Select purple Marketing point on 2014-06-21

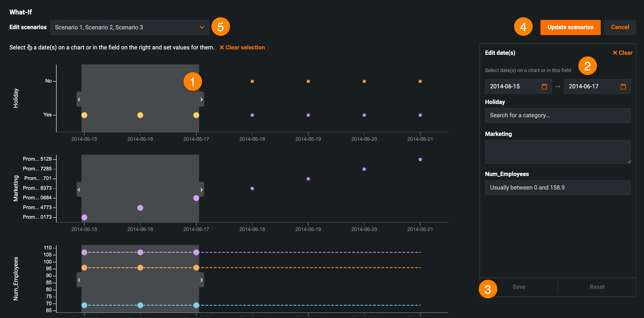420,159
